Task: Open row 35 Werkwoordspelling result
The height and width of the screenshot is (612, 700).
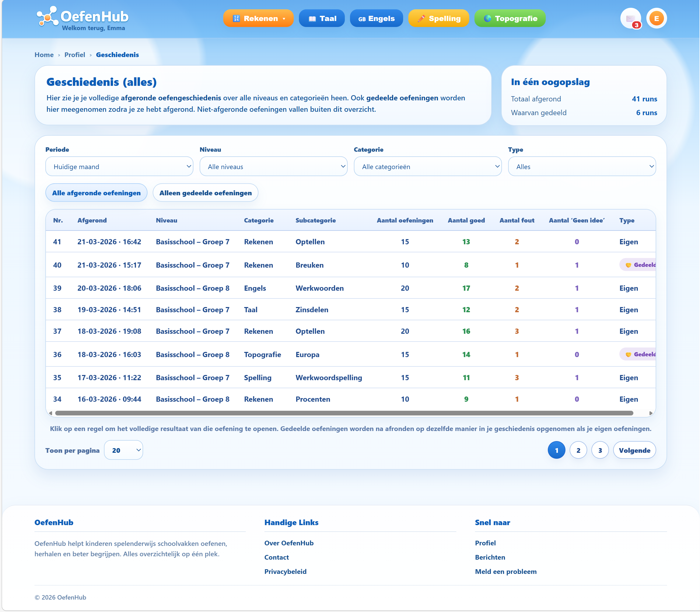Action: 351,377
